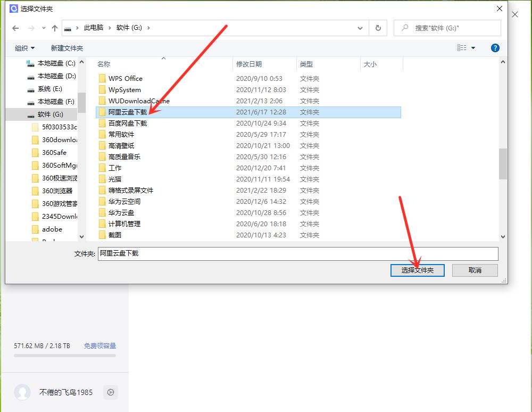The width and height of the screenshot is (532, 412).
Task: Refresh the folder listing
Action: coord(378,28)
